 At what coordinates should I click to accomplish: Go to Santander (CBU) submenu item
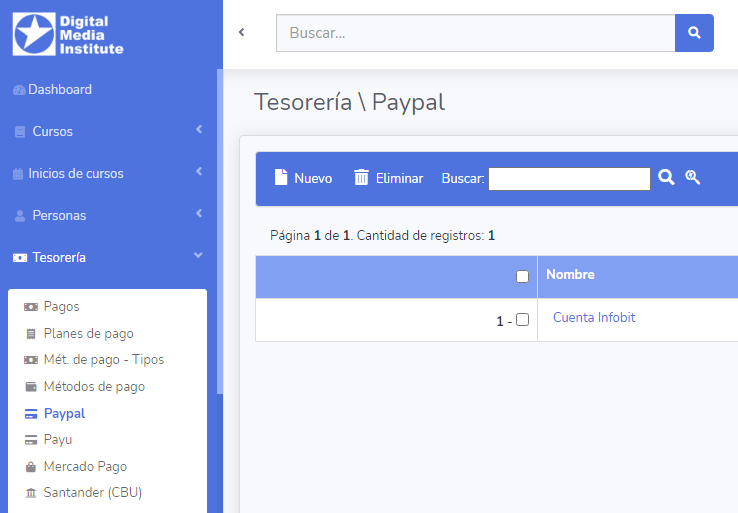[93, 493]
